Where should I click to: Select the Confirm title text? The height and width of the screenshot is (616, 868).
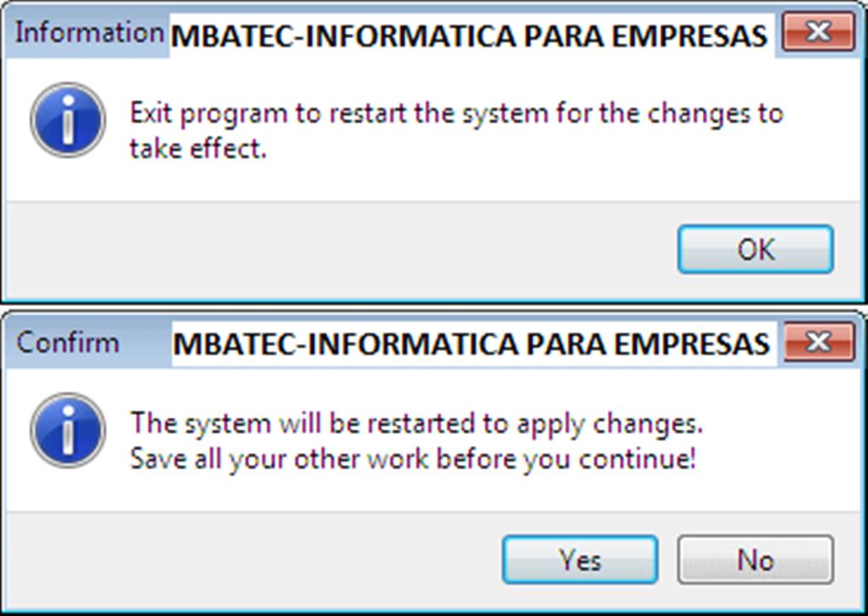[68, 343]
